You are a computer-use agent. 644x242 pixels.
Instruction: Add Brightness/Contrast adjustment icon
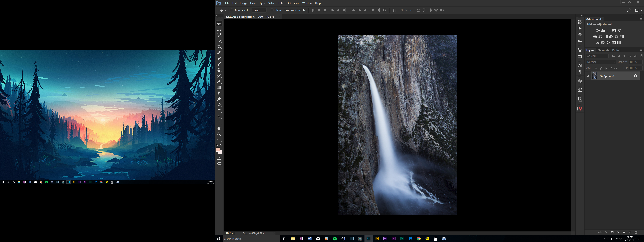pyautogui.click(x=597, y=31)
